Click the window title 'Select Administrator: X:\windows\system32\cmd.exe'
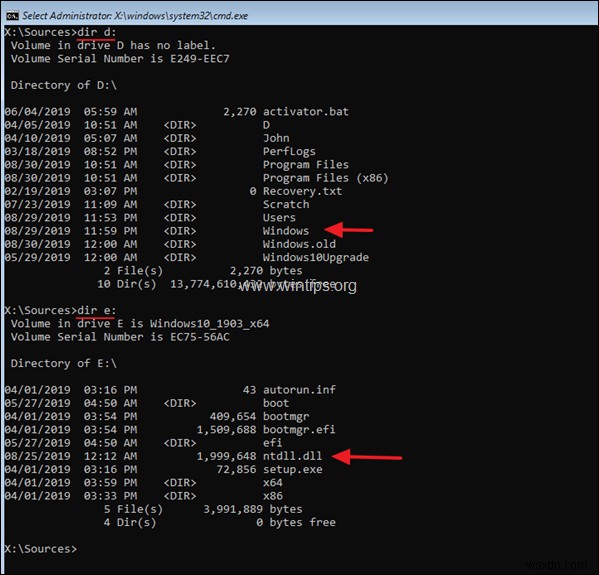The width and height of the screenshot is (599, 575). click(135, 16)
